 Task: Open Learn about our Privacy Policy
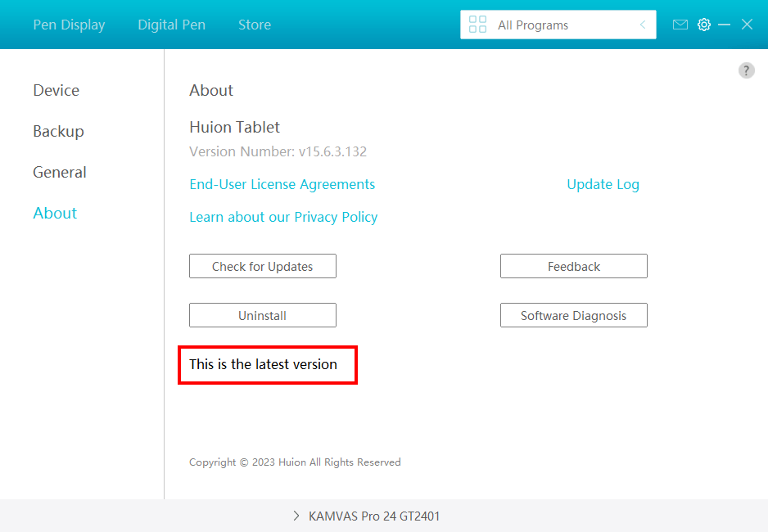click(x=283, y=217)
